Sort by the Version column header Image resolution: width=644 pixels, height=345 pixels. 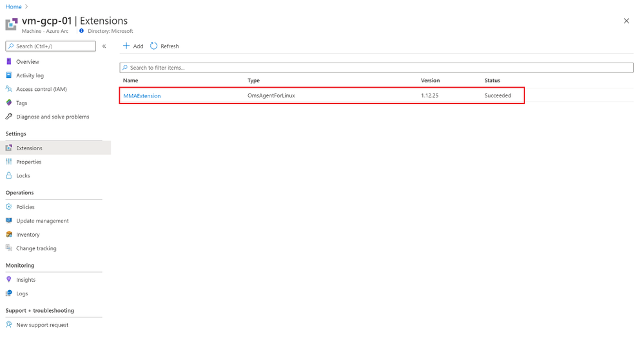click(431, 81)
